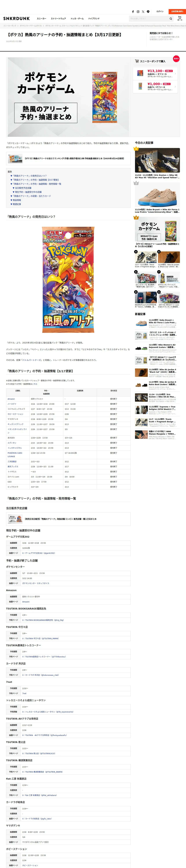Image resolution: width=186 pixels, height=868 pixels.
Task: Click the エディオン table link
Action: point(12,443)
